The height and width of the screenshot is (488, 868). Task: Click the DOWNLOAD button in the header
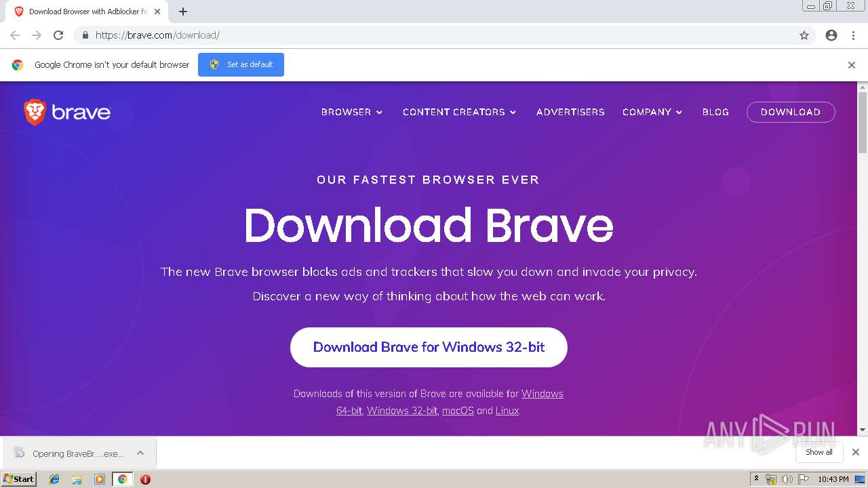click(791, 112)
